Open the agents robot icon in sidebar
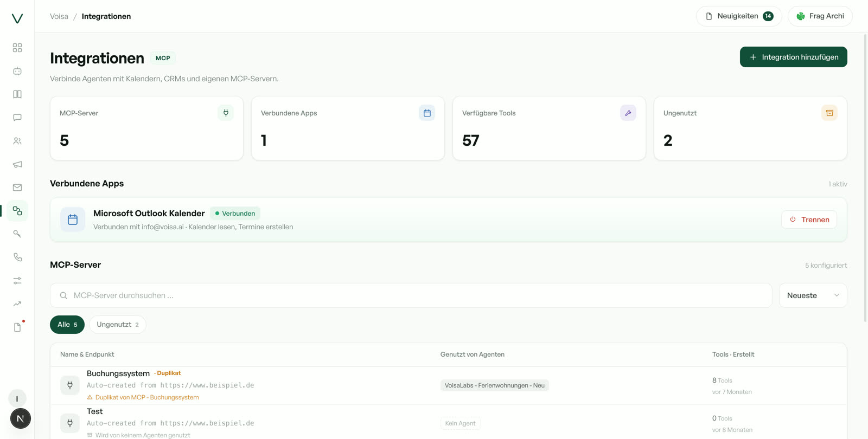The image size is (868, 439). tap(17, 71)
